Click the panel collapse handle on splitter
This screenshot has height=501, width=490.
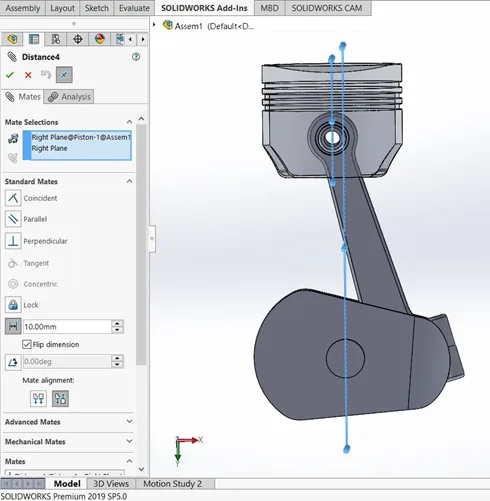tap(152, 239)
